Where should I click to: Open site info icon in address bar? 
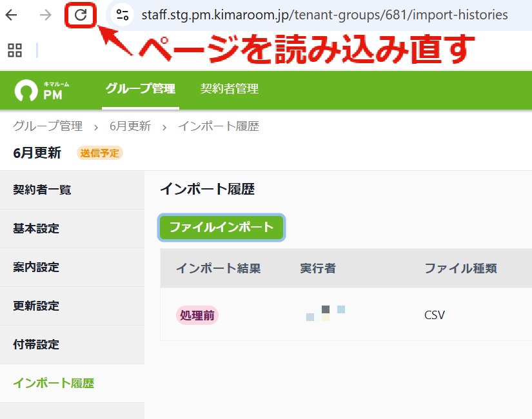tap(122, 15)
